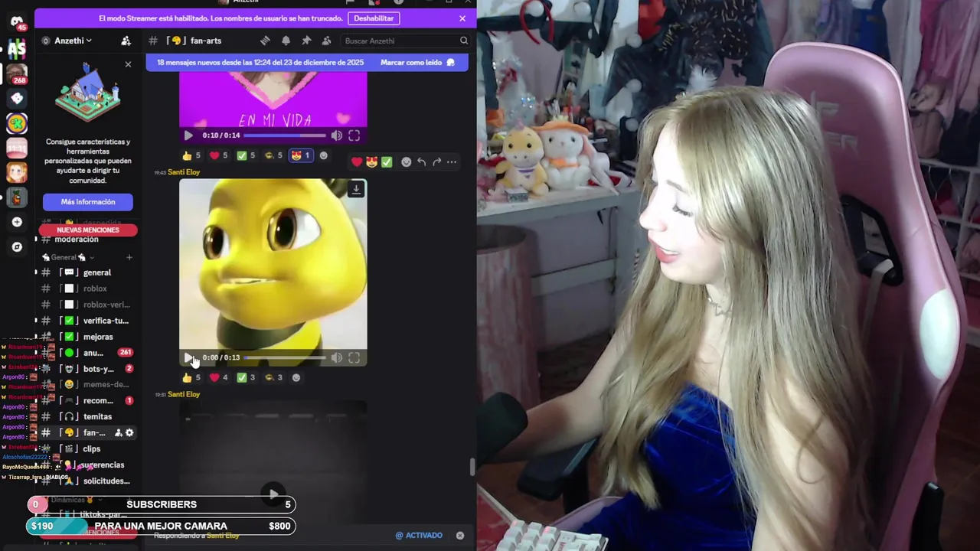The width and height of the screenshot is (980, 551).
Task: Mute the first video volume icon
Action: tap(336, 135)
